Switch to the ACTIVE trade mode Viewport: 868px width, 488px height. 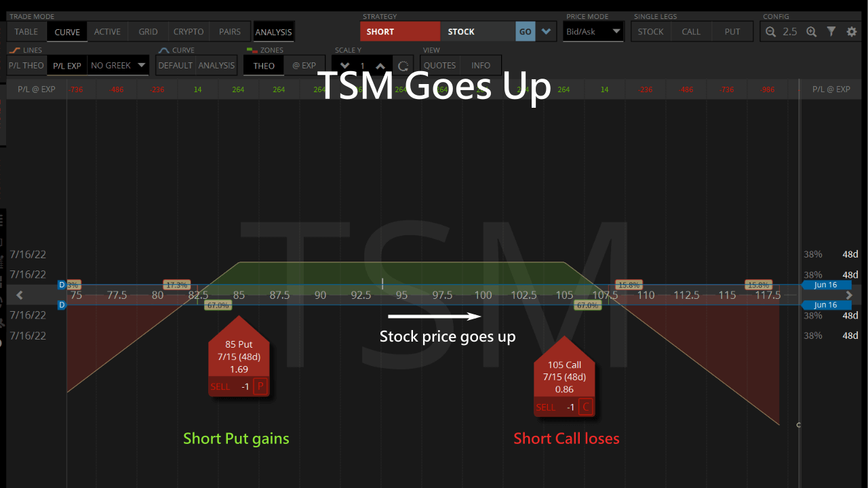click(107, 31)
